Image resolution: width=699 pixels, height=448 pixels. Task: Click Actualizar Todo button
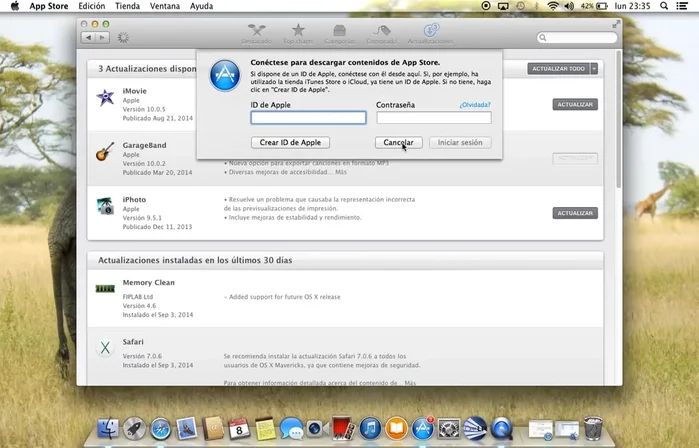point(558,69)
